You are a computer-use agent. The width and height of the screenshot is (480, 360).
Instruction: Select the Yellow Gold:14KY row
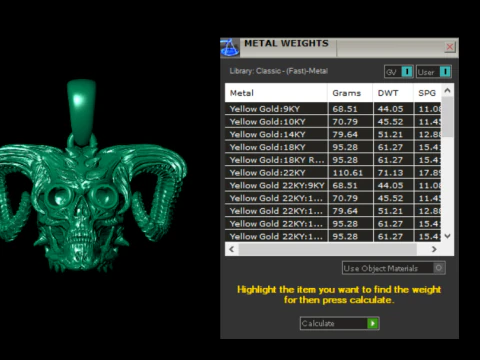333,134
